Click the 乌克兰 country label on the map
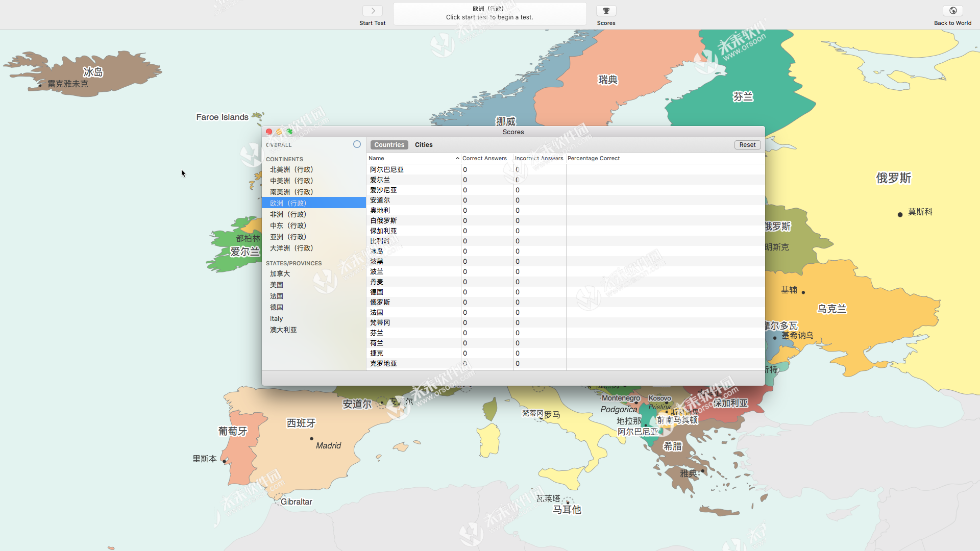The height and width of the screenshot is (551, 980). coord(831,309)
